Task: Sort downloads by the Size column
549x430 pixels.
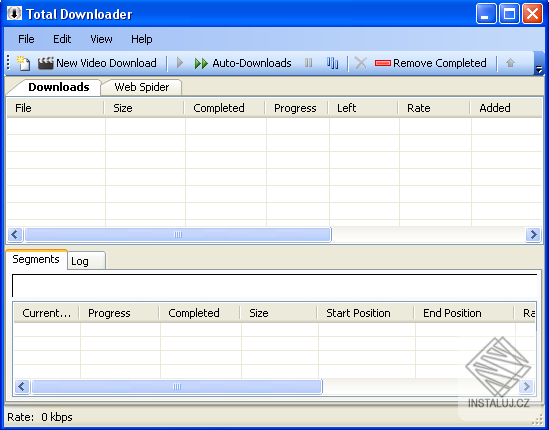Action: [144, 108]
